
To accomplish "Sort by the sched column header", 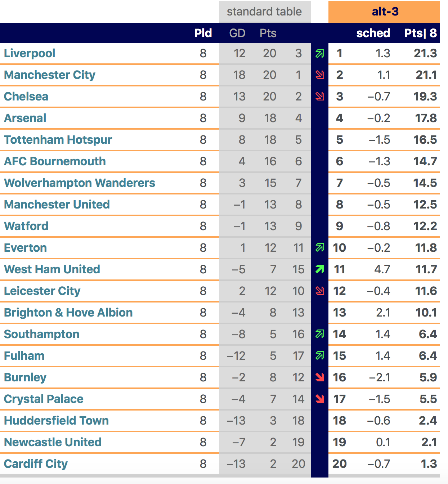I will click(x=373, y=33).
